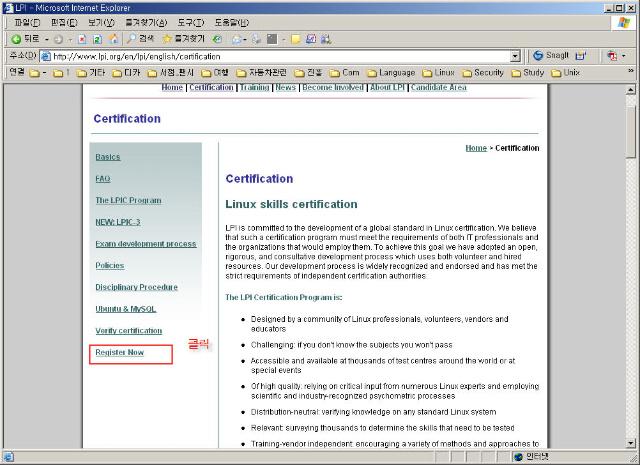This screenshot has height=465, width=640.
Task: Open the Mail envelope icon
Action: (x=237, y=39)
